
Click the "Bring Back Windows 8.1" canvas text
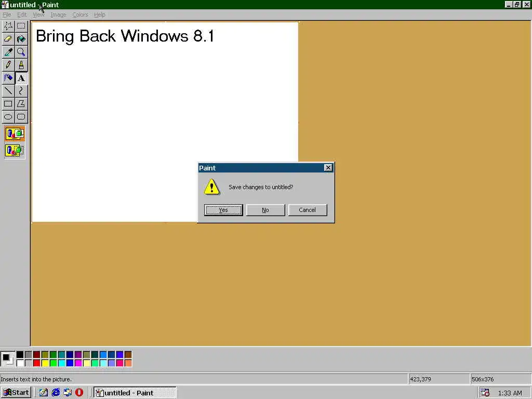click(125, 36)
